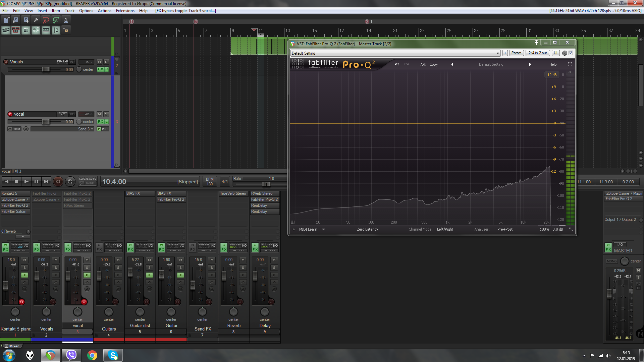The image size is (644, 362).
Task: Toggle move envelope points with items icon
Action: 36,31
